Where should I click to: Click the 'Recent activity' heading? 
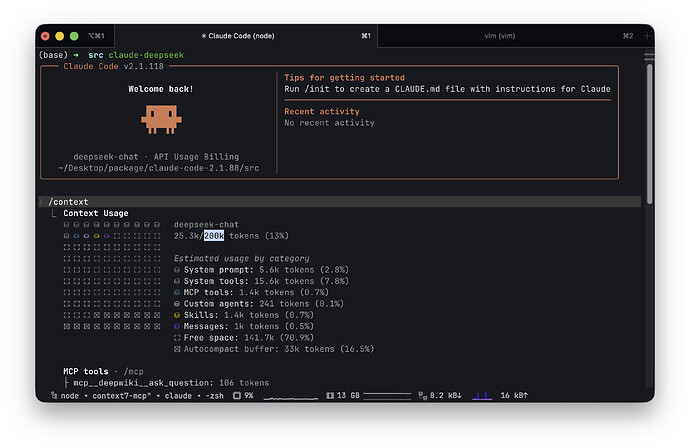[322, 111]
